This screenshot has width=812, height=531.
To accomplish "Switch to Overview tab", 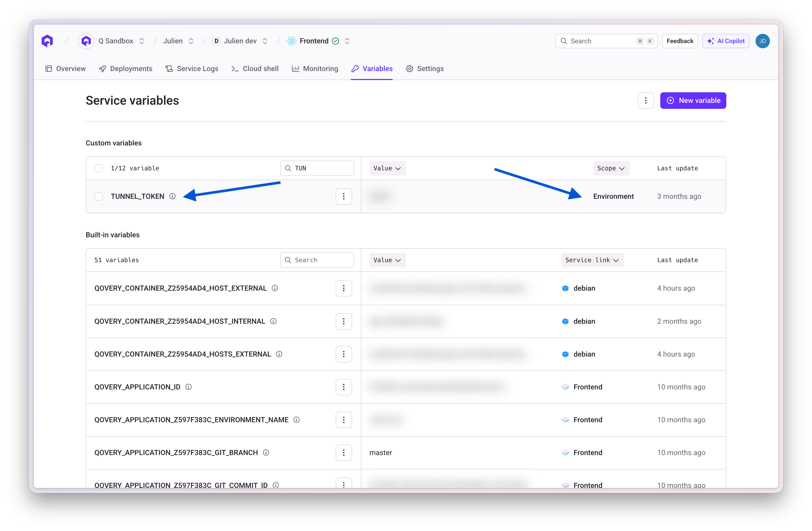I will coord(65,68).
